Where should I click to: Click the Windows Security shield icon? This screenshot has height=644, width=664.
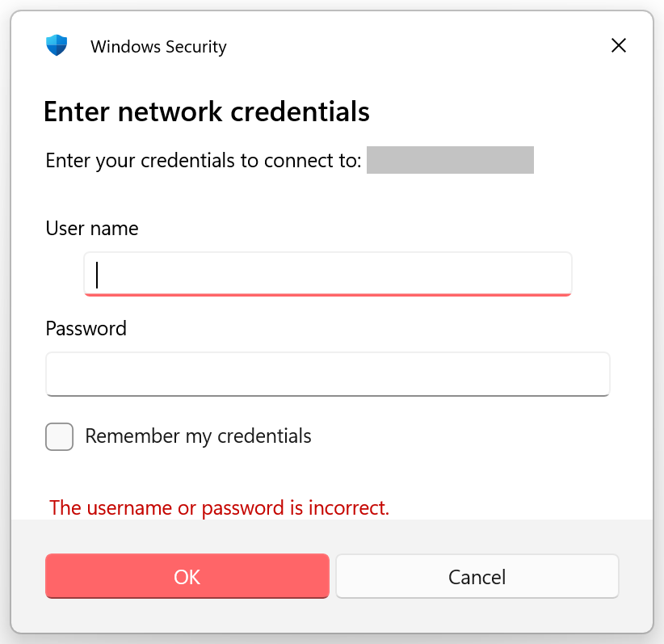(57, 45)
